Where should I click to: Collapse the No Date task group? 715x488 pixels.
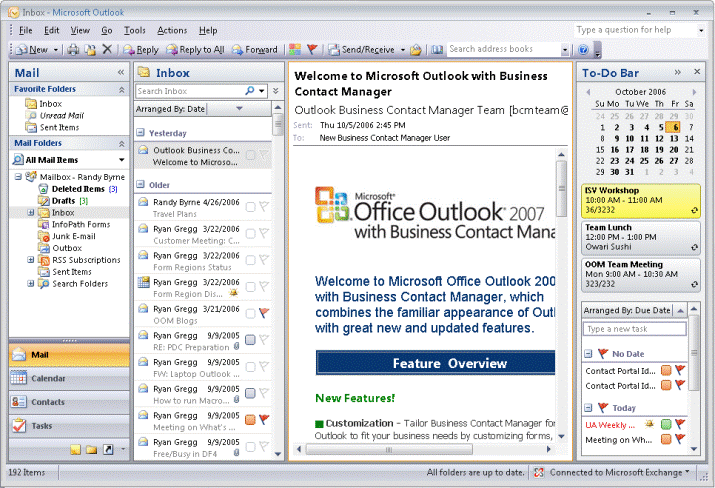tap(588, 353)
